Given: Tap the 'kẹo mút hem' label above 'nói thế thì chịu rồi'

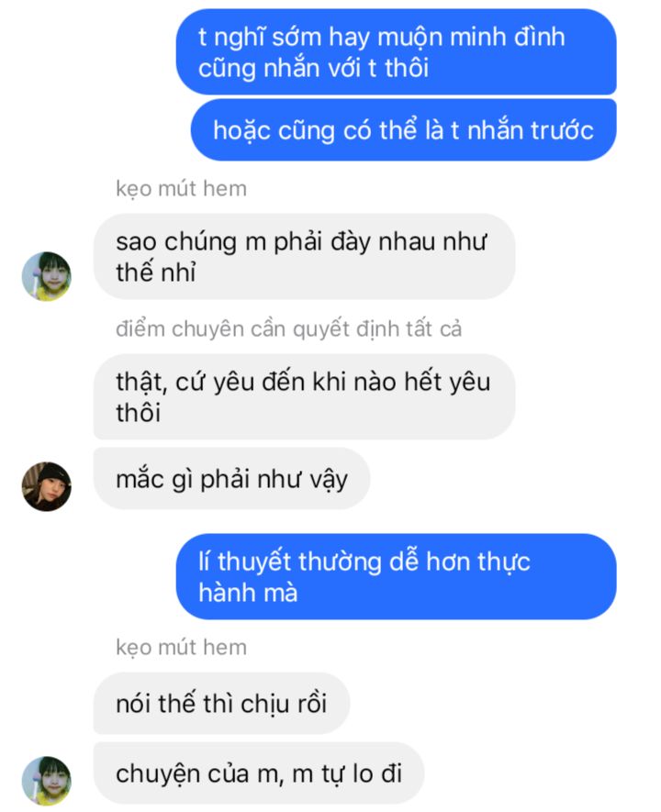Looking at the screenshot, I should click(181, 648).
